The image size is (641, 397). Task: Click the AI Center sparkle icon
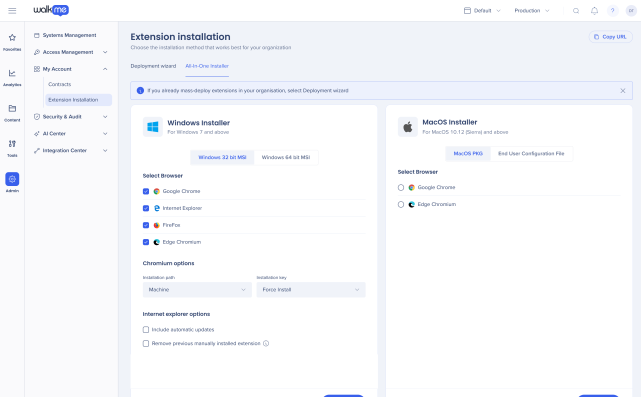(37, 134)
